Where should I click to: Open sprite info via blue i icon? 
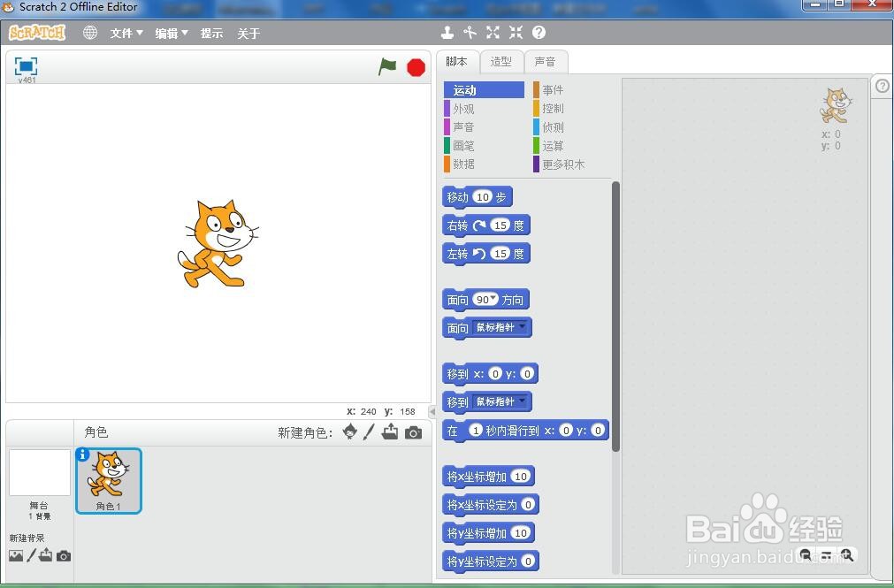pyautogui.click(x=82, y=454)
